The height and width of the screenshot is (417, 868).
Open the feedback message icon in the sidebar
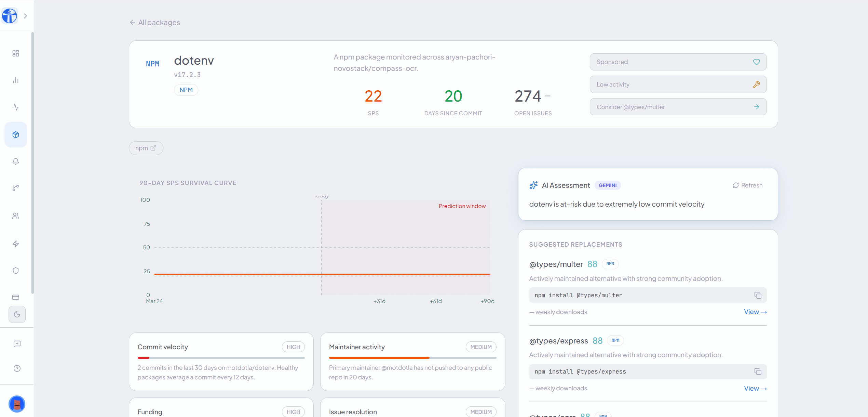(x=17, y=344)
